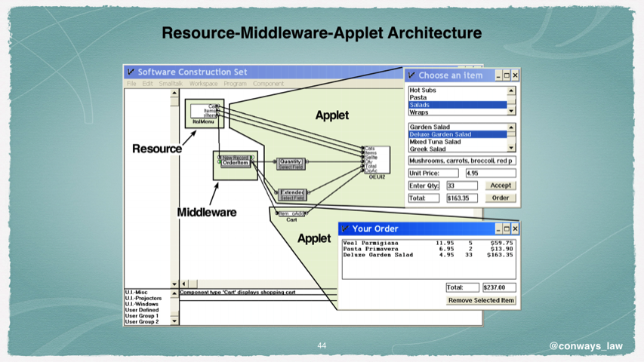Select User Group 2 in component list
The height and width of the screenshot is (362, 644).
pyautogui.click(x=142, y=322)
